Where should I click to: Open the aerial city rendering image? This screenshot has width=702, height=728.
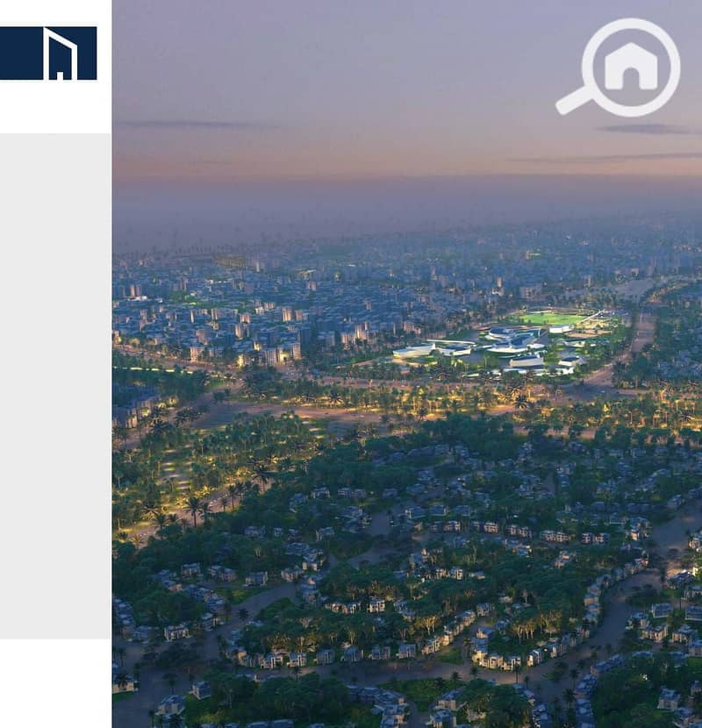[x=407, y=364]
